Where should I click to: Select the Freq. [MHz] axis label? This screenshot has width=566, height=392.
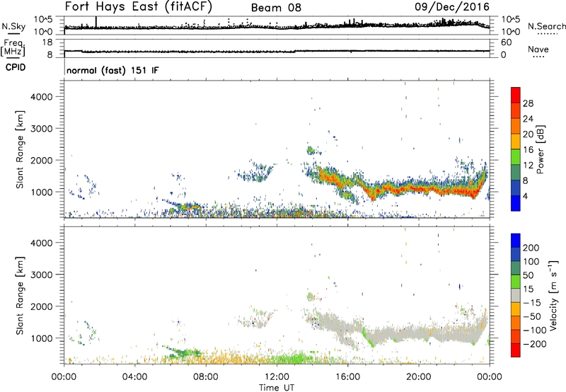13,47
